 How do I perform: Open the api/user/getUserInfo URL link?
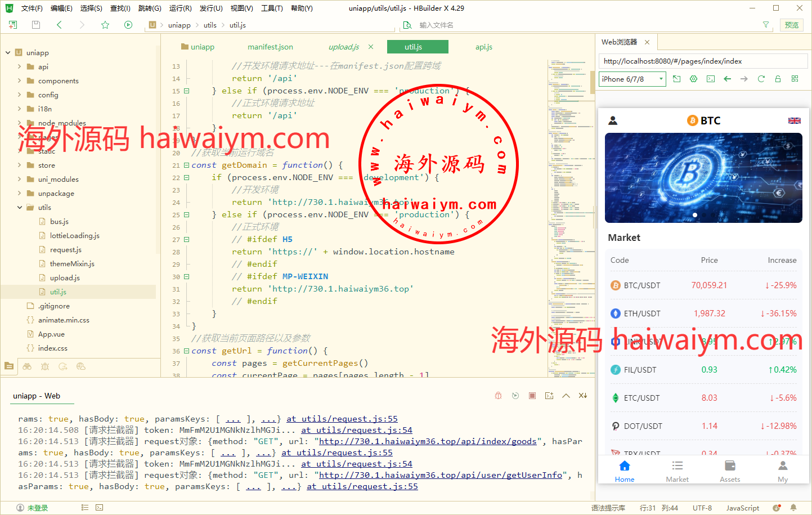click(441, 475)
